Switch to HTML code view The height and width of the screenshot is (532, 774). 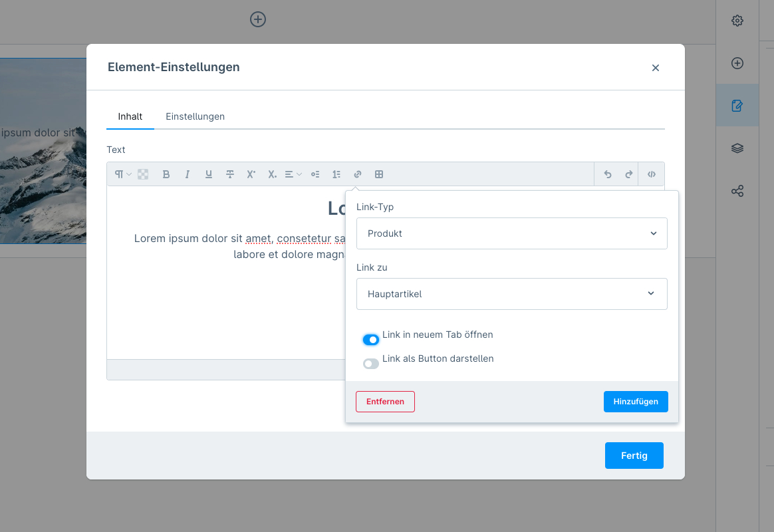point(651,174)
